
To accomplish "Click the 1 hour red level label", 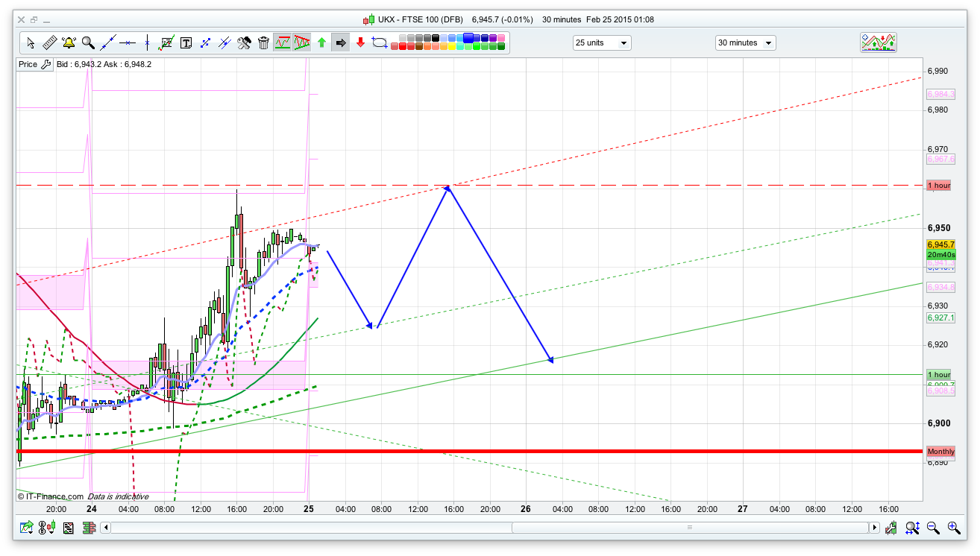I will pyautogui.click(x=938, y=185).
